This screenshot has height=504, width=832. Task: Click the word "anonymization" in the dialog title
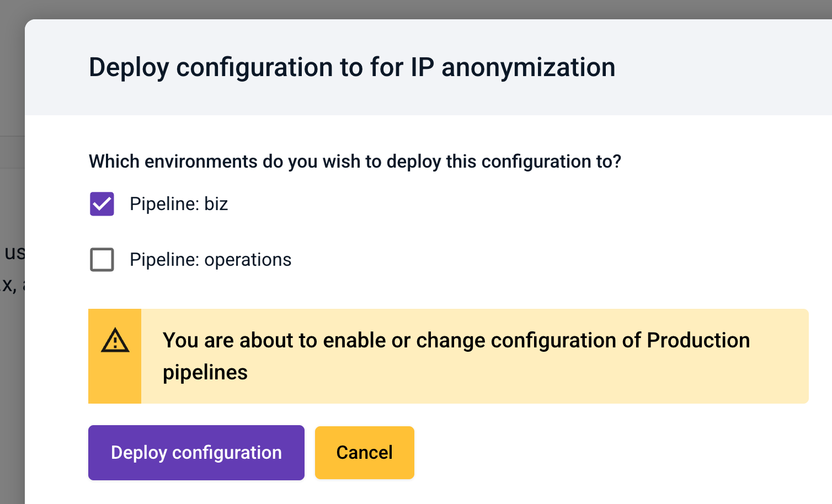click(x=528, y=67)
